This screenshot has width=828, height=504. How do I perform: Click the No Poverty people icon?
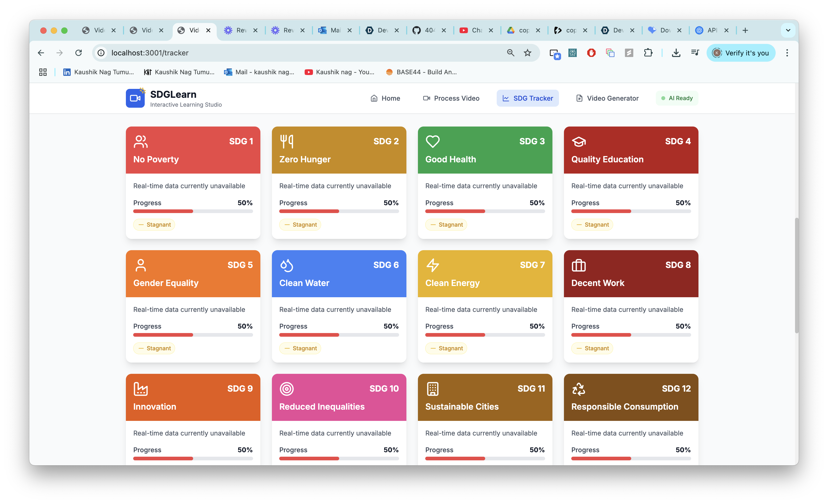[141, 141]
